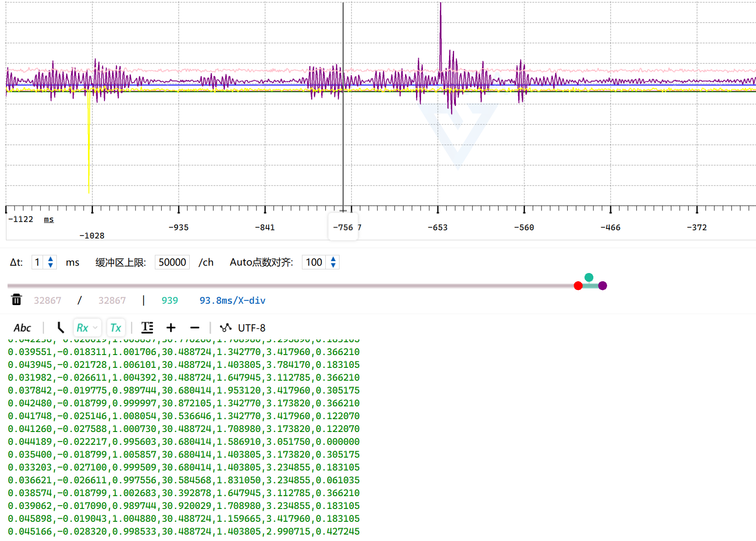This screenshot has width=756, height=541.
Task: Click the 93.8ms/X-div scale label
Action: point(232,301)
